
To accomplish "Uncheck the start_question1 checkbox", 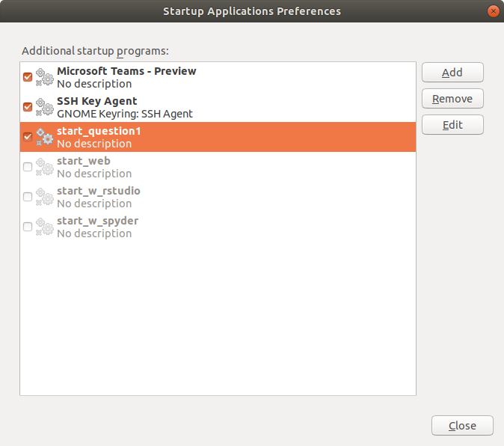I will [x=28, y=137].
